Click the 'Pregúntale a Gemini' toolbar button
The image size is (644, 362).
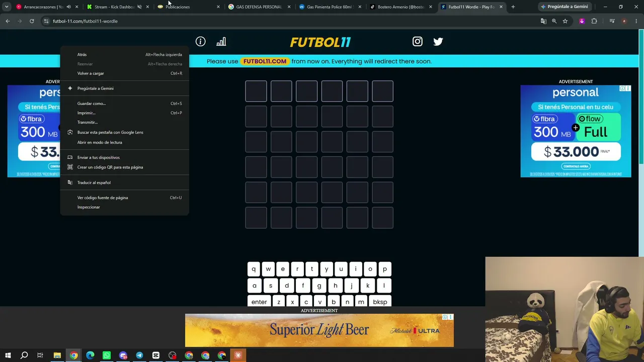pyautogui.click(x=564, y=7)
